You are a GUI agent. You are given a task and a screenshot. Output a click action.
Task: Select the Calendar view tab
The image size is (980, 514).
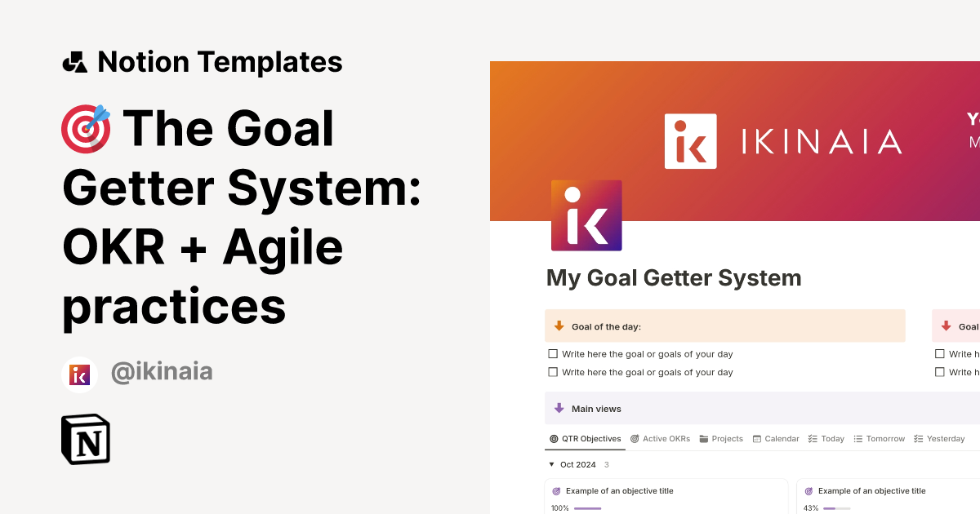tap(776, 439)
